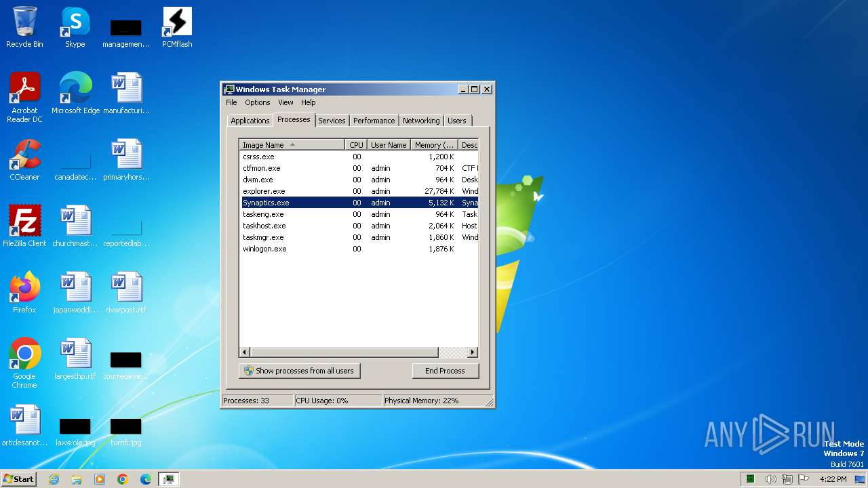Select the taskmgr.exe process row
The height and width of the screenshot is (488, 868).
pos(359,237)
